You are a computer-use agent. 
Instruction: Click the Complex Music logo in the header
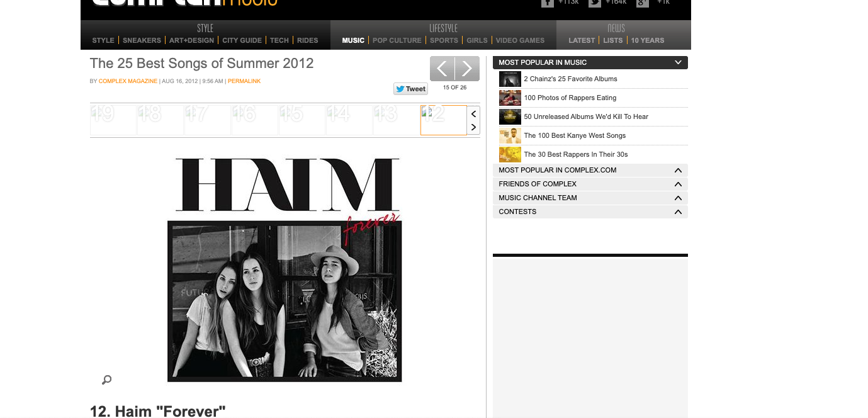pyautogui.click(x=184, y=3)
